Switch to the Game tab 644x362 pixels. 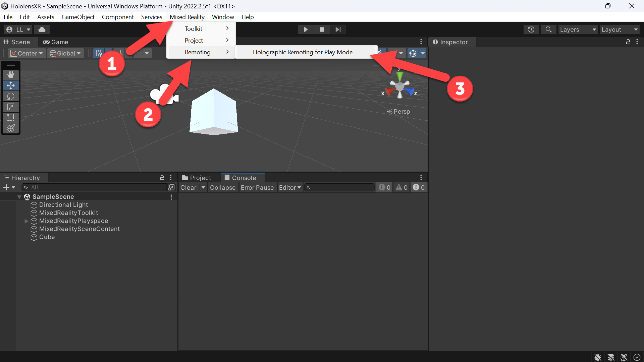(56, 42)
